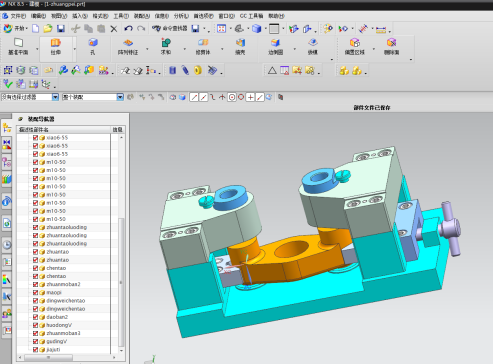Open the assembly scope dropdown

(120, 97)
